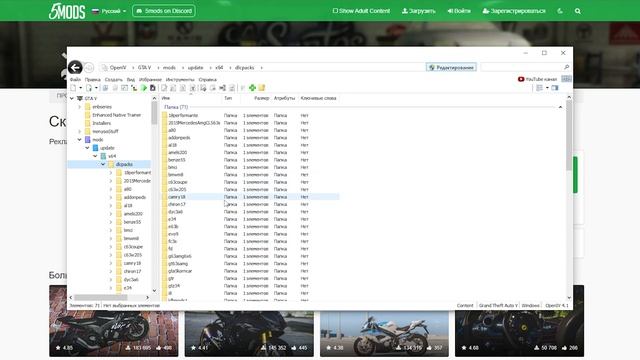Click the OpenIV search input field
Screen dimensions: 640x360
(522, 67)
